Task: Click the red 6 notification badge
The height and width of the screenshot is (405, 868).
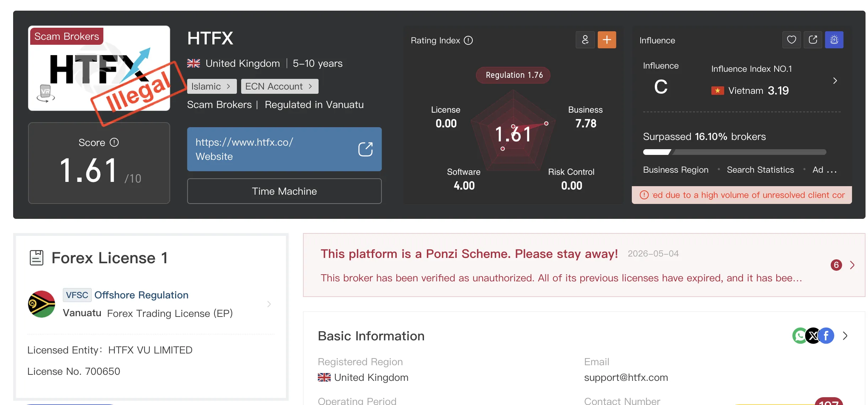Action: coord(836,265)
